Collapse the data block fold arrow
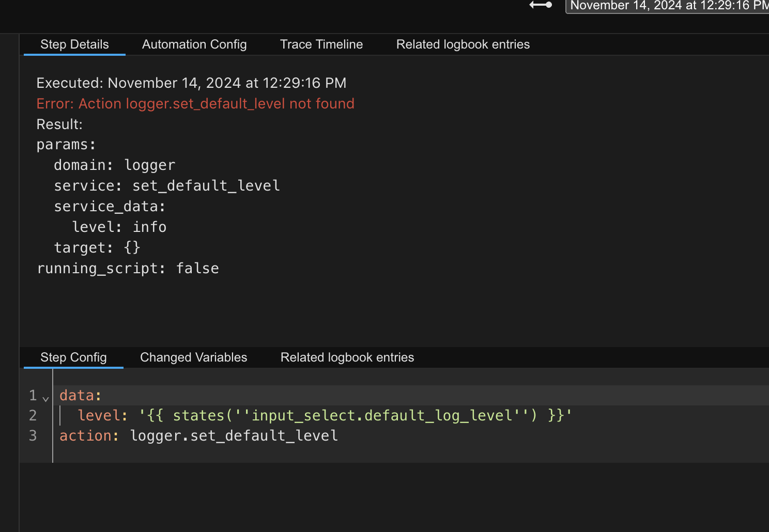This screenshot has height=532, width=769. click(x=45, y=398)
